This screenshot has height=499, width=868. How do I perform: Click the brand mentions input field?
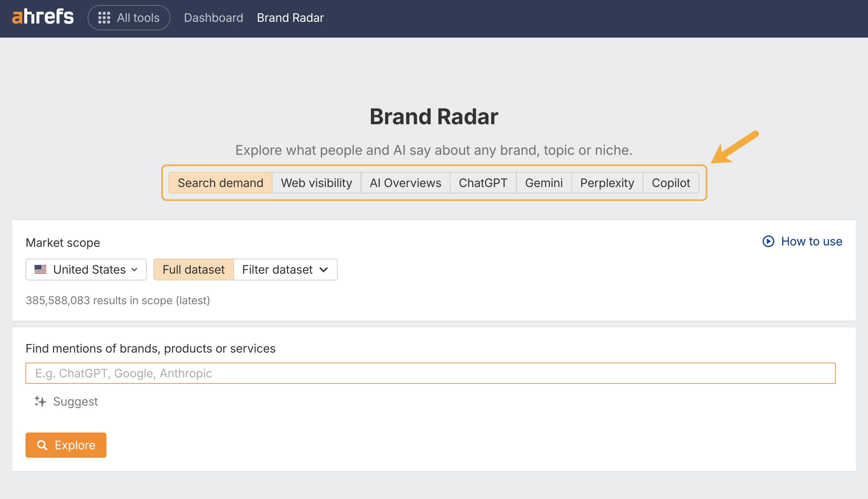pyautogui.click(x=430, y=373)
